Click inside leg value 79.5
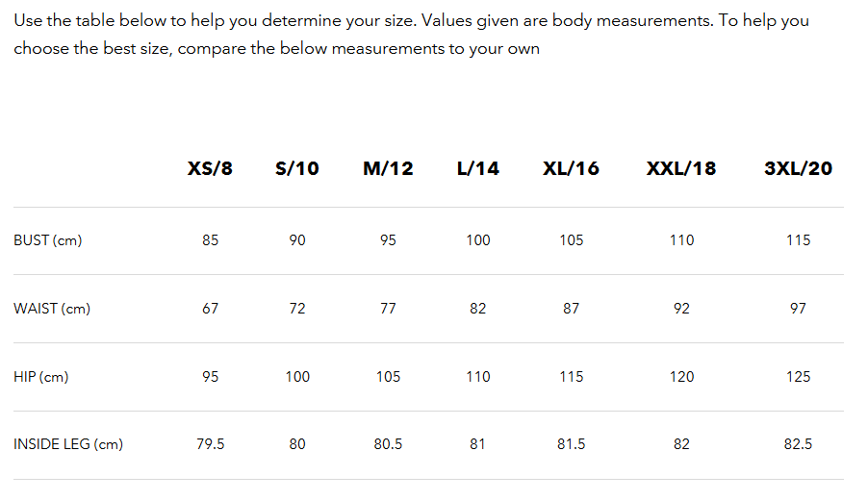 pyautogui.click(x=211, y=444)
